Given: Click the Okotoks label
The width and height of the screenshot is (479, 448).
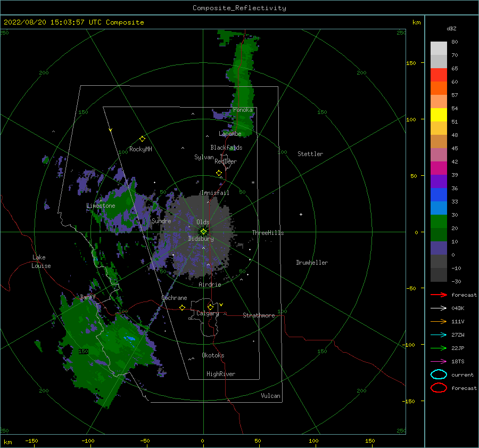Looking at the screenshot, I should [x=213, y=355].
